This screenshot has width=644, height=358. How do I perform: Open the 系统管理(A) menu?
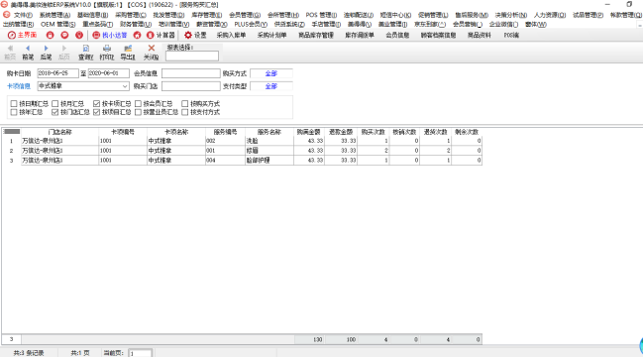pyautogui.click(x=54, y=15)
